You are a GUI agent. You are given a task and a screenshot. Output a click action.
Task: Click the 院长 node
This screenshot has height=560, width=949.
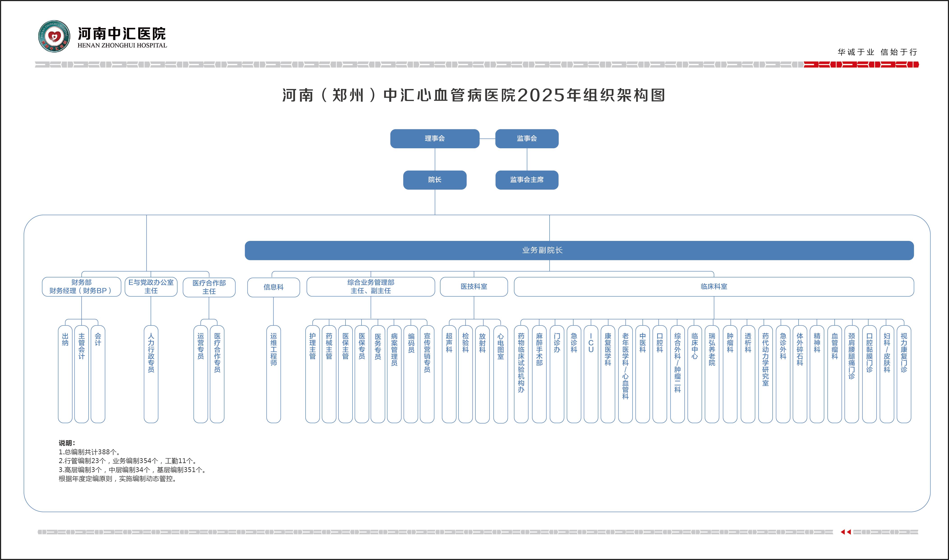tap(435, 180)
